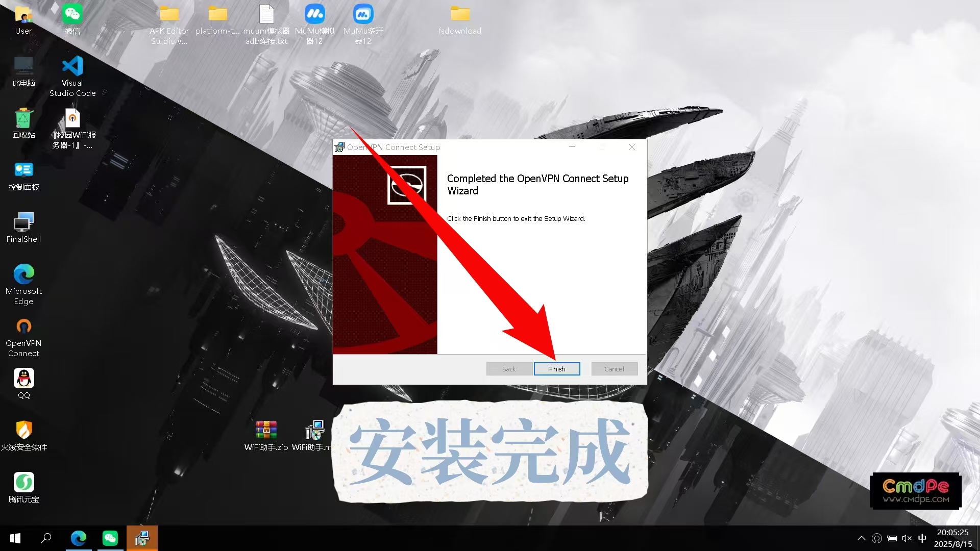Click the battery tray icon
Viewport: 980px width, 551px height.
pyautogui.click(x=892, y=538)
